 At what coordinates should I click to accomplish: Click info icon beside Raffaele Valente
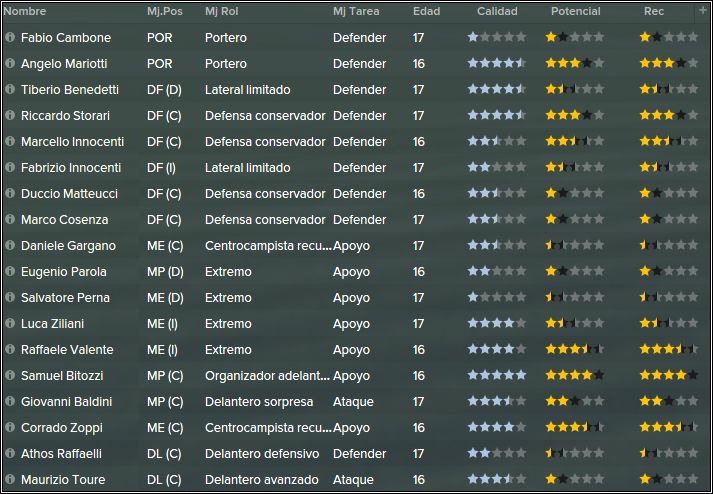click(10, 349)
